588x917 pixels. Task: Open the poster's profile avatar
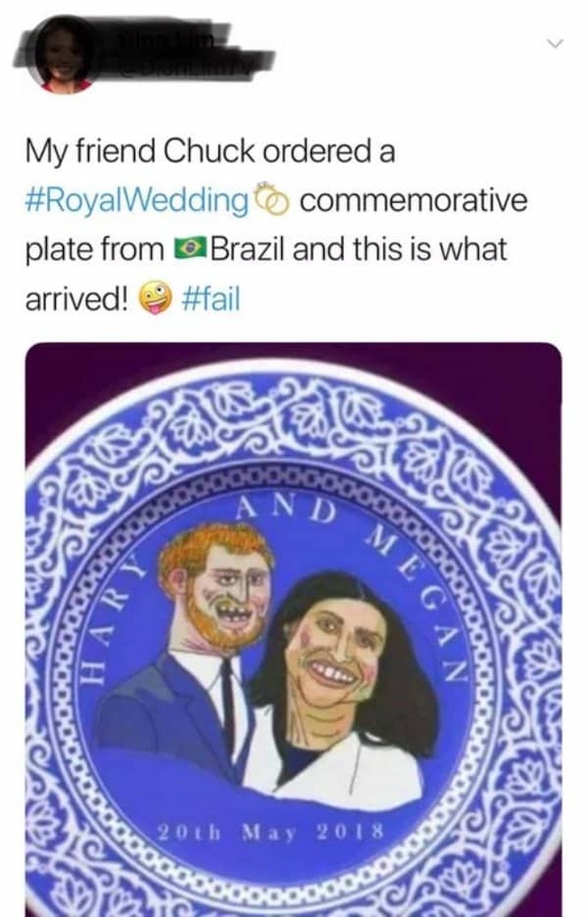[65, 56]
